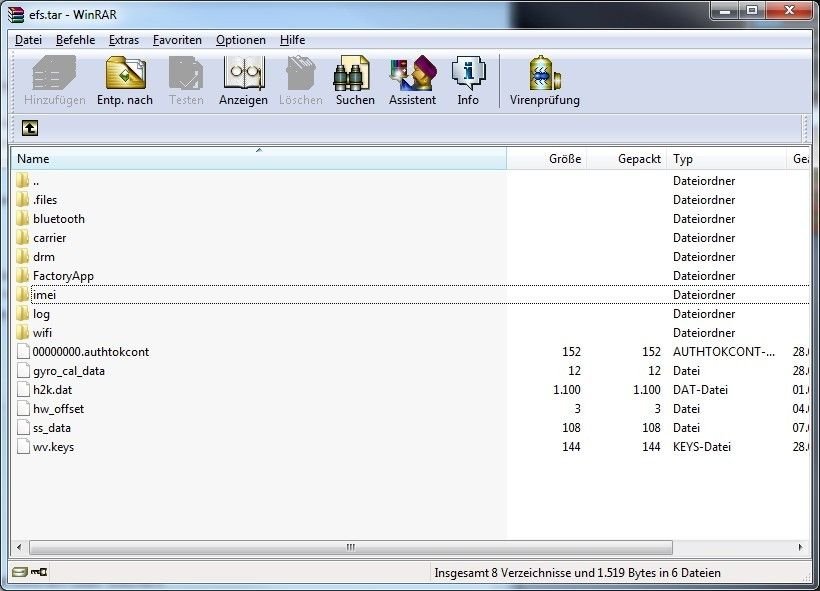Click the horizontal scrollbar thumb
Viewport: 820px width, 591px height.
pyautogui.click(x=351, y=548)
